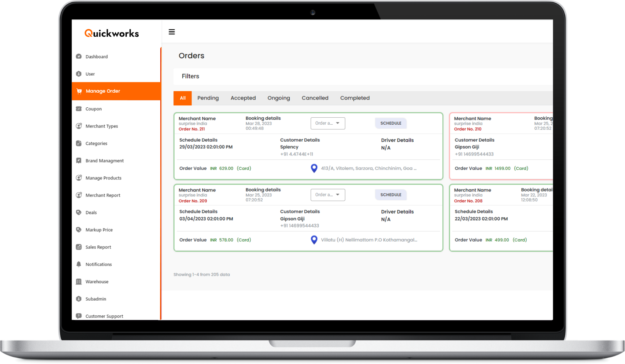The width and height of the screenshot is (625, 364).
Task: Click the Manage Order cart icon
Action: pos(79,91)
